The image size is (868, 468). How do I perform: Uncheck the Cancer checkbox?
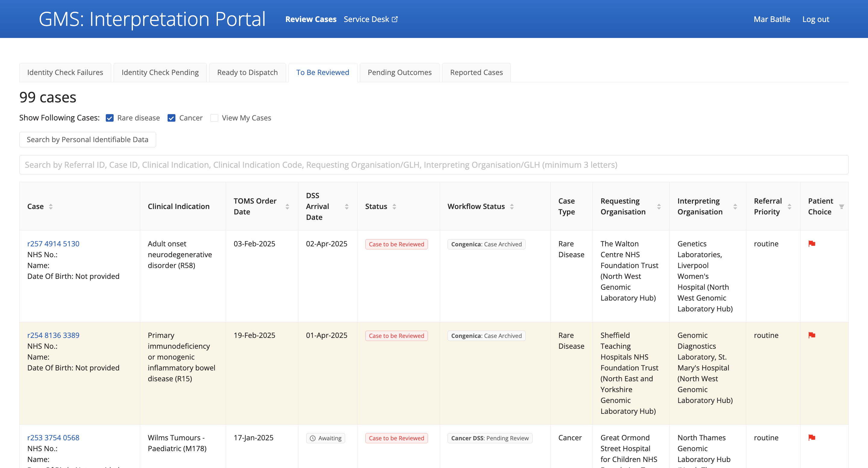pyautogui.click(x=171, y=118)
